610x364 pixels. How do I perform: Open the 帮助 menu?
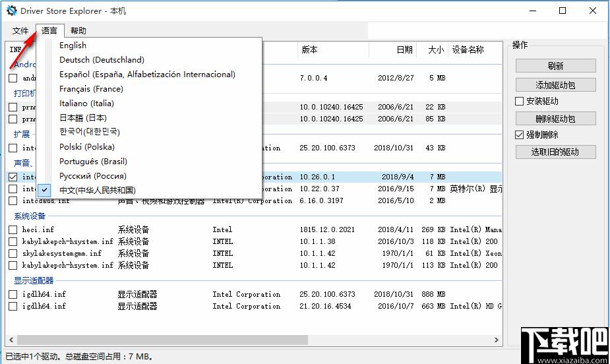click(x=78, y=31)
